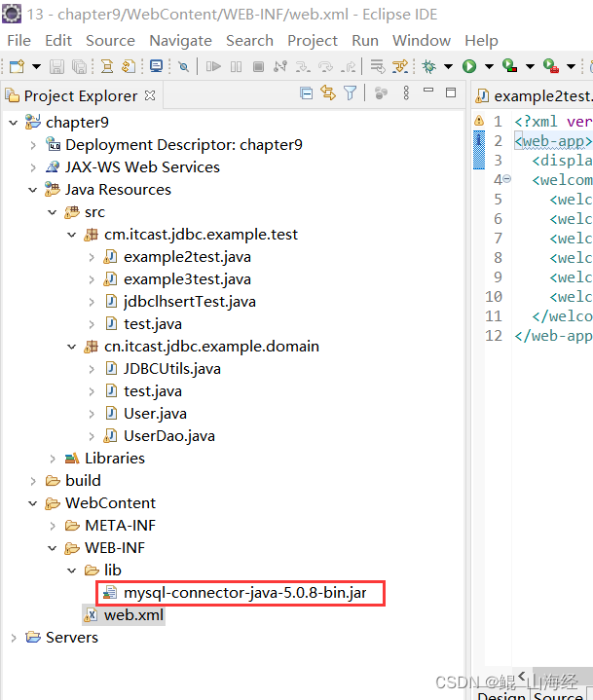Expand the Servers project

point(14,638)
